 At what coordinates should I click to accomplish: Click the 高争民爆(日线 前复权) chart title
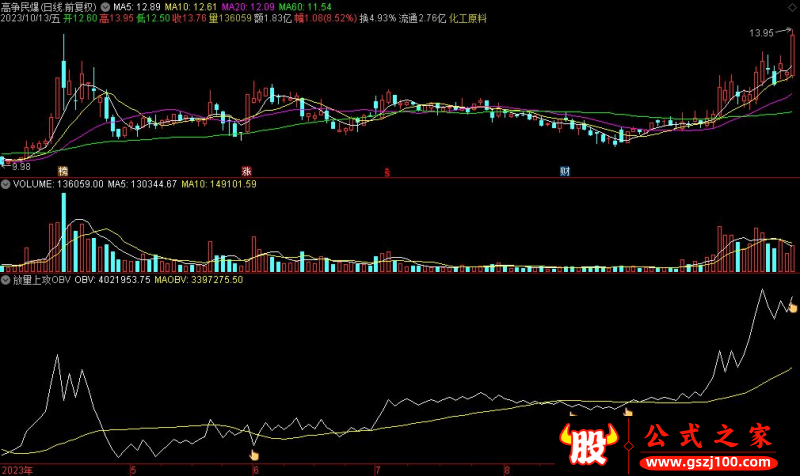coord(48,7)
